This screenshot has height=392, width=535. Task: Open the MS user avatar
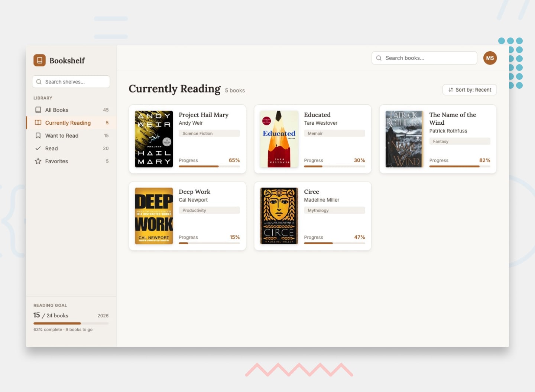[490, 58]
